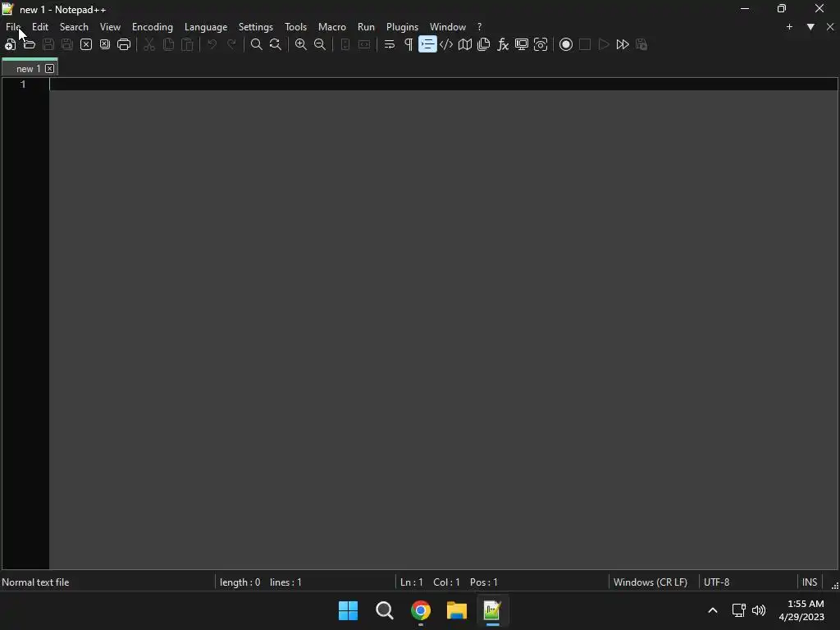
Task: Click the Synchronize vertical scrolling icon
Action: click(x=345, y=44)
